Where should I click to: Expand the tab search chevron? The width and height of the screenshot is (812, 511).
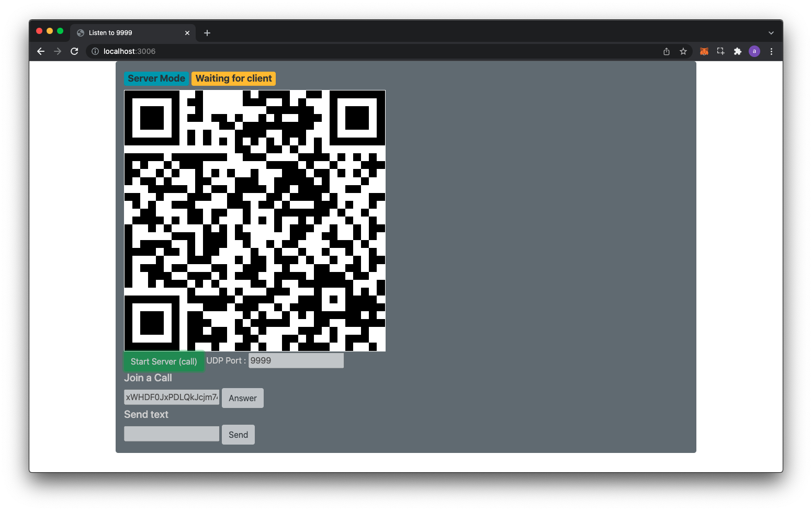pos(771,33)
